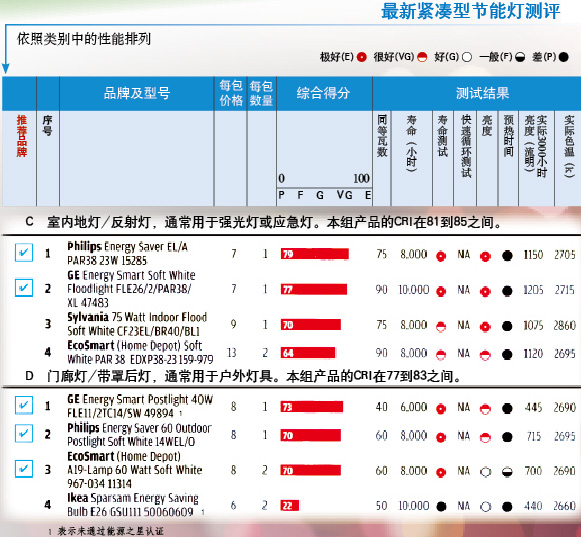The height and width of the screenshot is (537, 581).
Task: Select the 品牌及型号 column header
Action: [x=137, y=93]
